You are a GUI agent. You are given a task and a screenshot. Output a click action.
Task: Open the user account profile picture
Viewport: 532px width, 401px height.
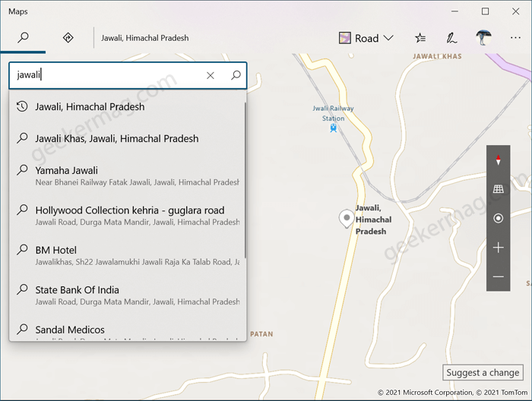coord(483,38)
